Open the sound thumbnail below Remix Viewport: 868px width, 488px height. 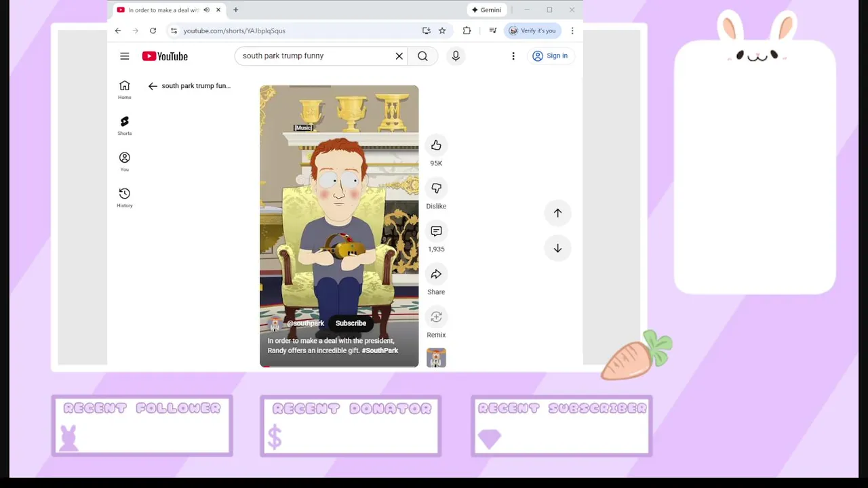[436, 358]
